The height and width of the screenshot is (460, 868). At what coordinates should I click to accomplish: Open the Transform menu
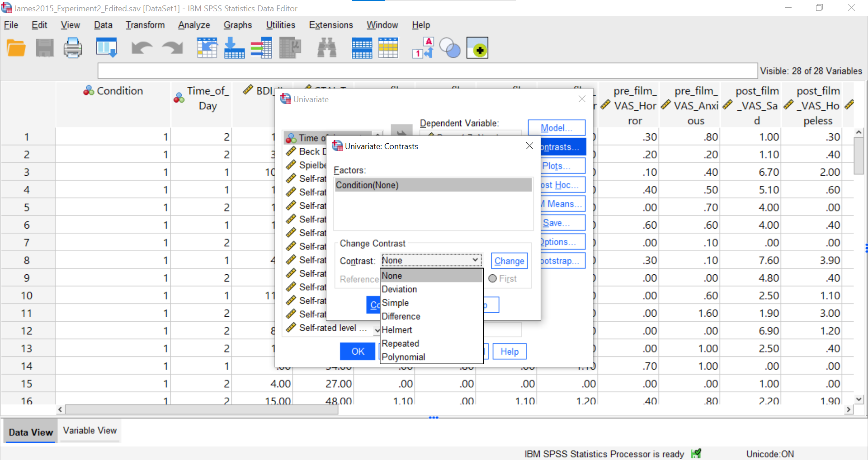[145, 25]
